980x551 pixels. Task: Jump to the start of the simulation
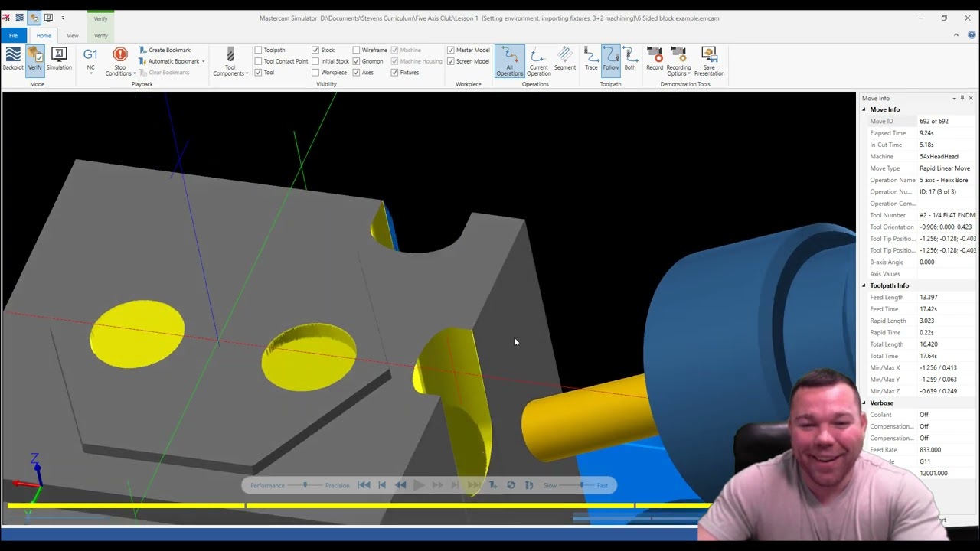364,485
